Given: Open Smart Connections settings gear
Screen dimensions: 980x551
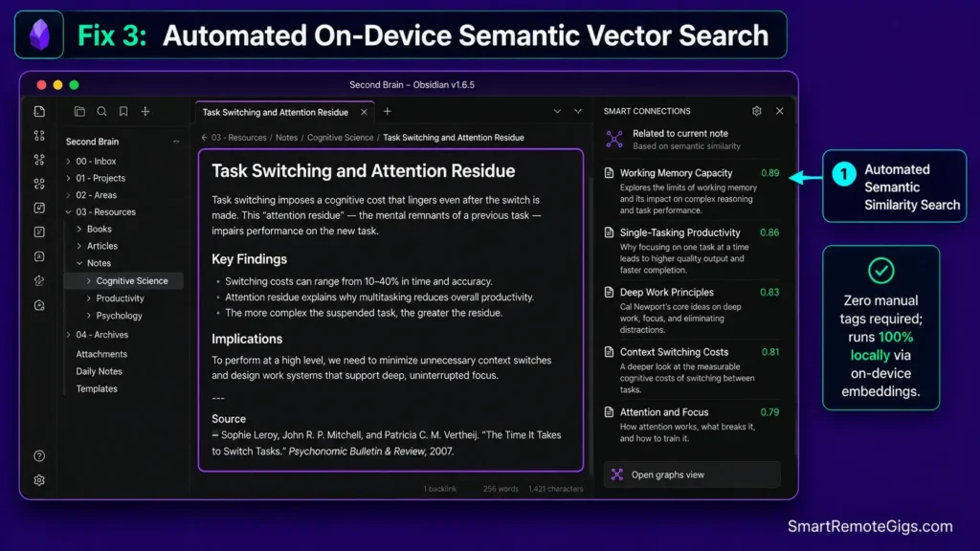Looking at the screenshot, I should [757, 111].
